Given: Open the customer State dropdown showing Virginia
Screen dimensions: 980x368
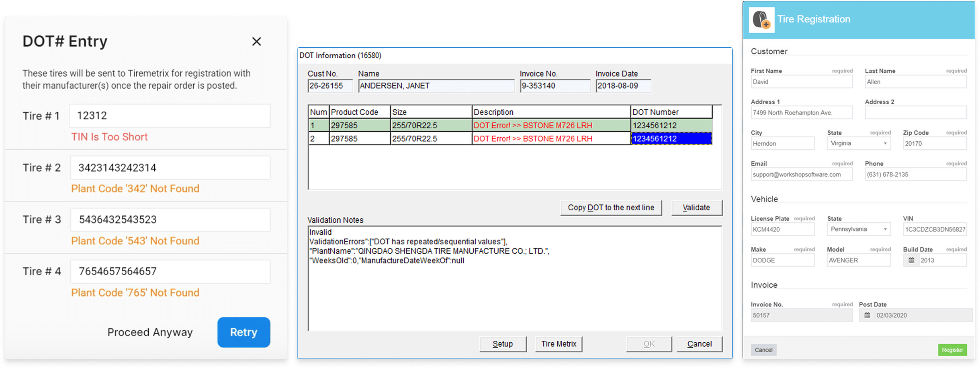Looking at the screenshot, I should click(885, 143).
